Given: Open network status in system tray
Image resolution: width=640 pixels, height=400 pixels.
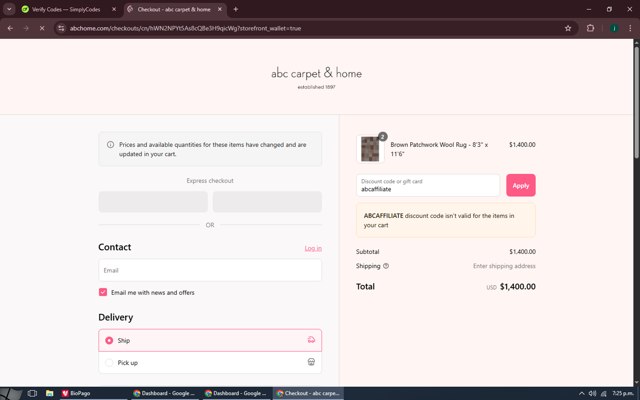Looking at the screenshot, I should [604, 393].
